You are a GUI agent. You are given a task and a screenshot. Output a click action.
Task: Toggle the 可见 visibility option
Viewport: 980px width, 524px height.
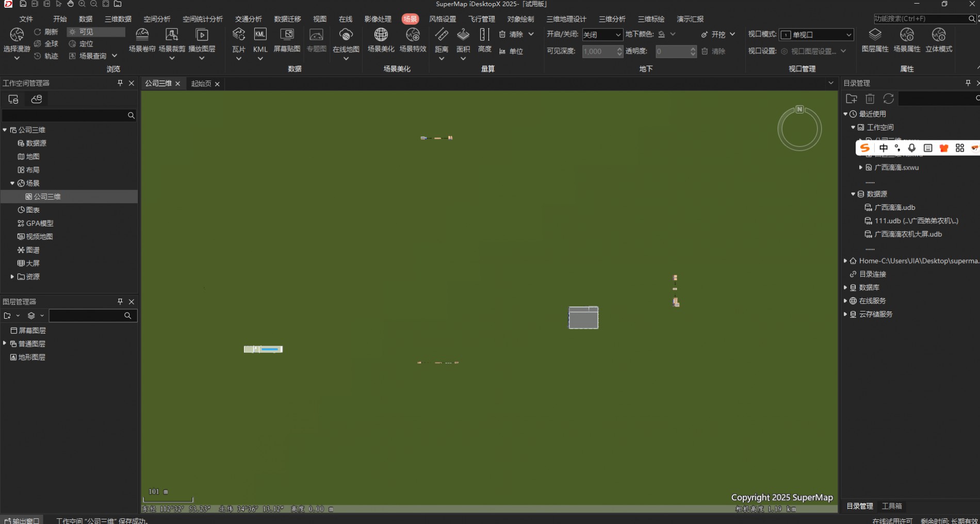point(96,32)
